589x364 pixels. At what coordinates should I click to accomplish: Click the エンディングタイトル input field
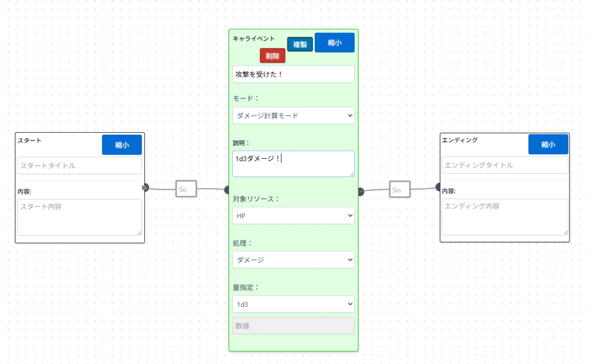(504, 165)
